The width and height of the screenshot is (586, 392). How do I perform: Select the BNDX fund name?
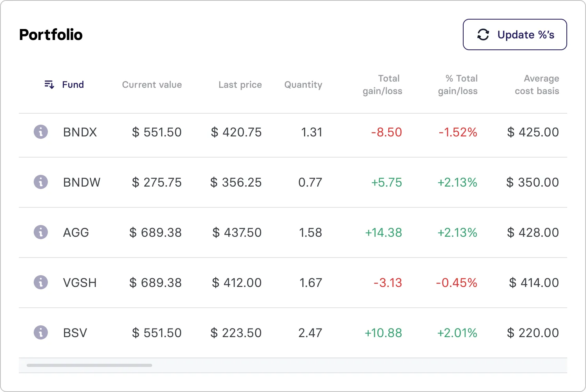coord(80,132)
